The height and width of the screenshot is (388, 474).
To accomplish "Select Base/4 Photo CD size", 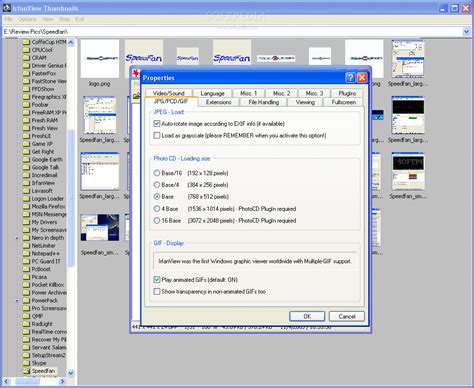I will [x=157, y=185].
